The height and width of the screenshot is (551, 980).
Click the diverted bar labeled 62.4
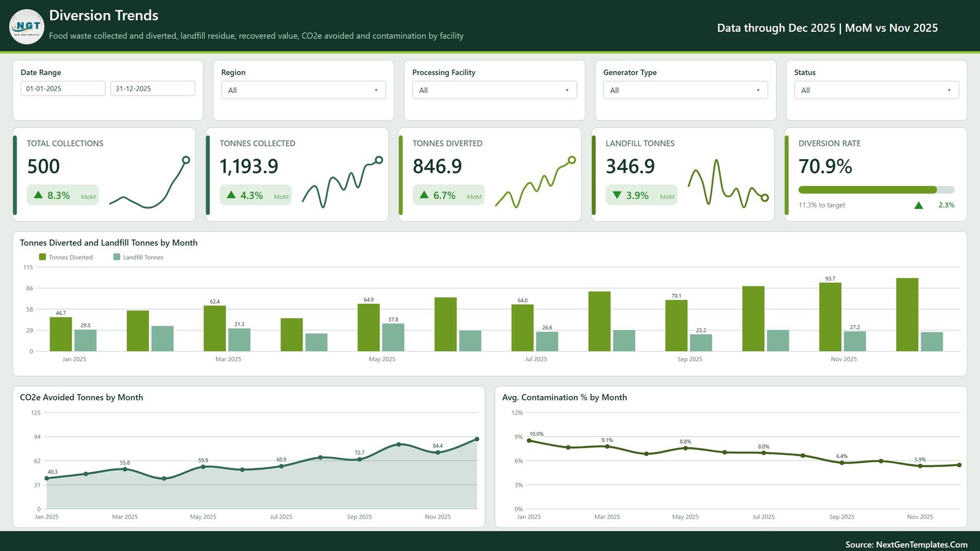[x=214, y=328]
